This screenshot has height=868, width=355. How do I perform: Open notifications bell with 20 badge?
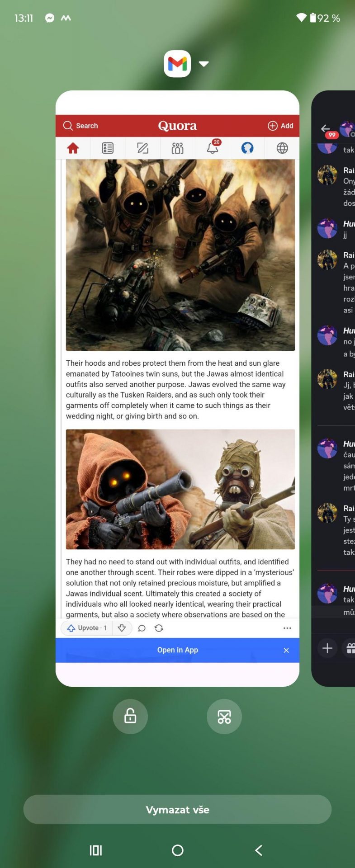(213, 147)
